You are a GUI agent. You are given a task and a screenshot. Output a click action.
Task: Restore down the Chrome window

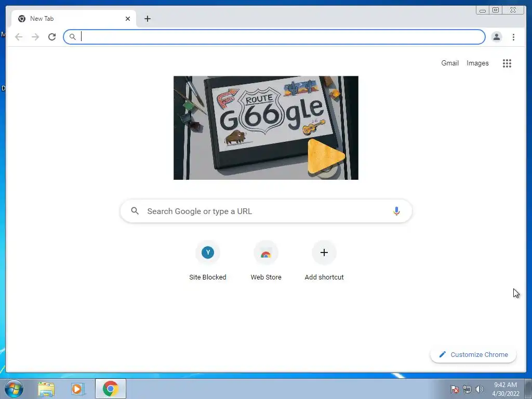[x=495, y=10]
